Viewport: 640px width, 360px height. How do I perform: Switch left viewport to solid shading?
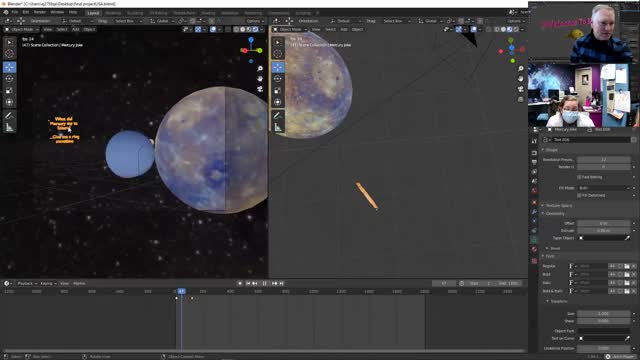(242, 29)
